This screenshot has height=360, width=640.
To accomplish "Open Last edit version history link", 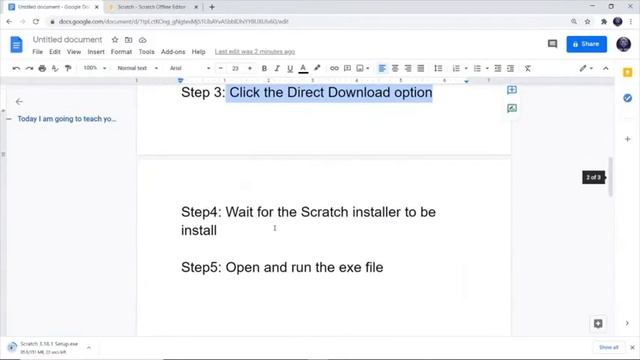I will 255,52.
